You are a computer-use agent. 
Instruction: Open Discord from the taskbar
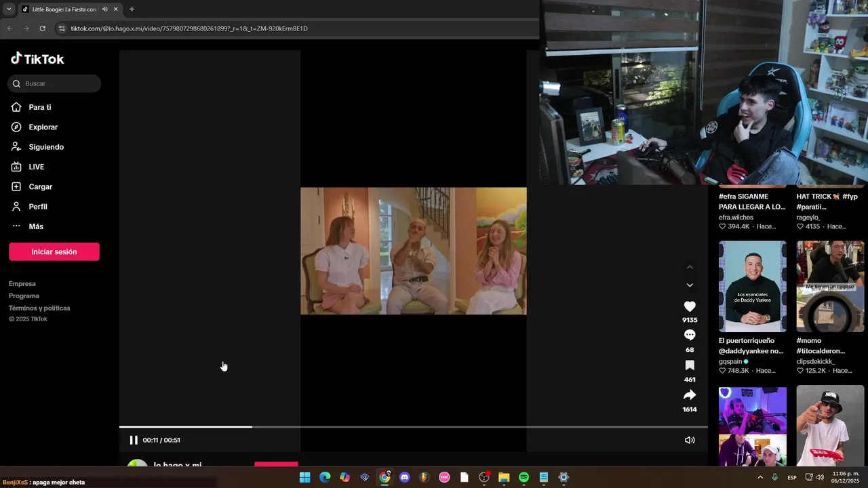pos(404,477)
